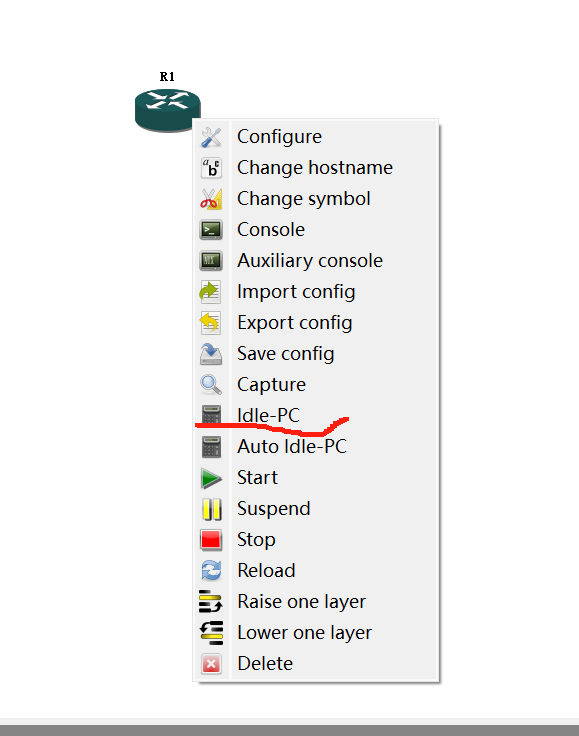Click the Export config yellow arrow icon
Screen dimensions: 579x736
210,323
